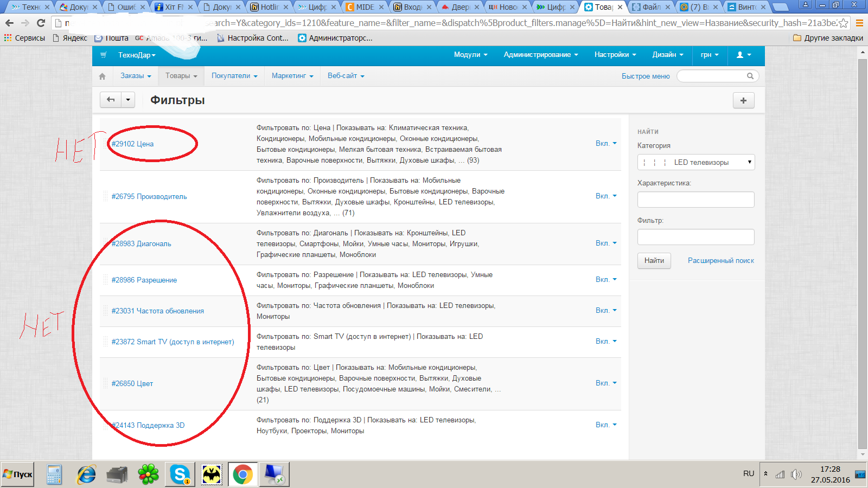Image resolution: width=868 pixels, height=488 pixels.
Task: Open the Модули menu
Action: (x=471, y=55)
